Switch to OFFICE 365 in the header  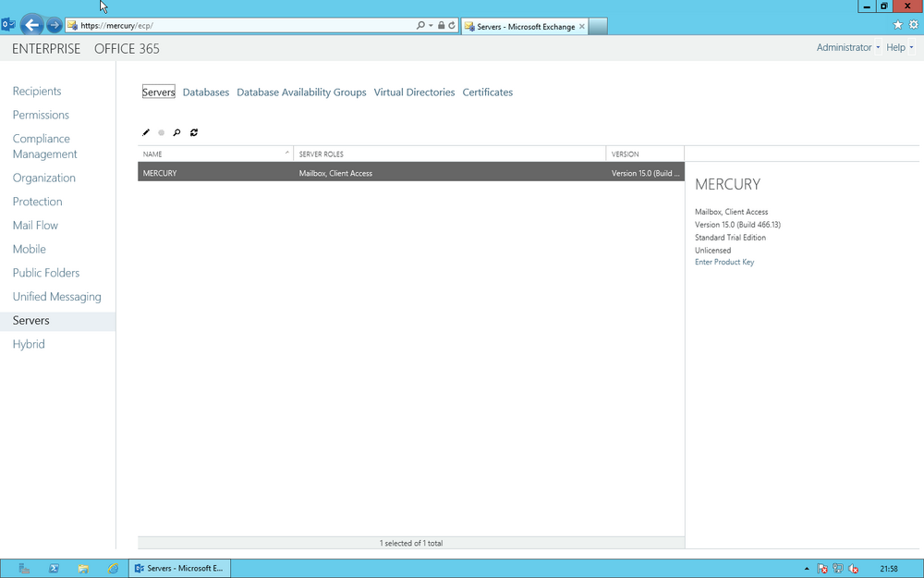coord(127,49)
